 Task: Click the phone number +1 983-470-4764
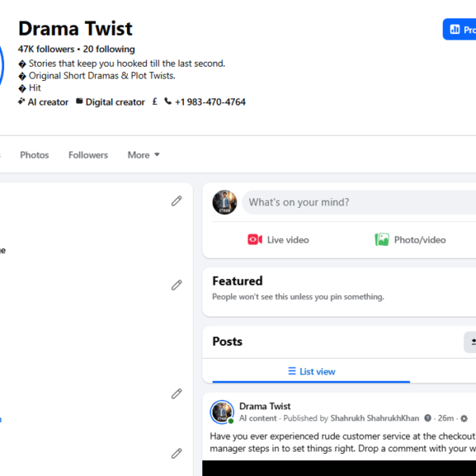click(210, 102)
